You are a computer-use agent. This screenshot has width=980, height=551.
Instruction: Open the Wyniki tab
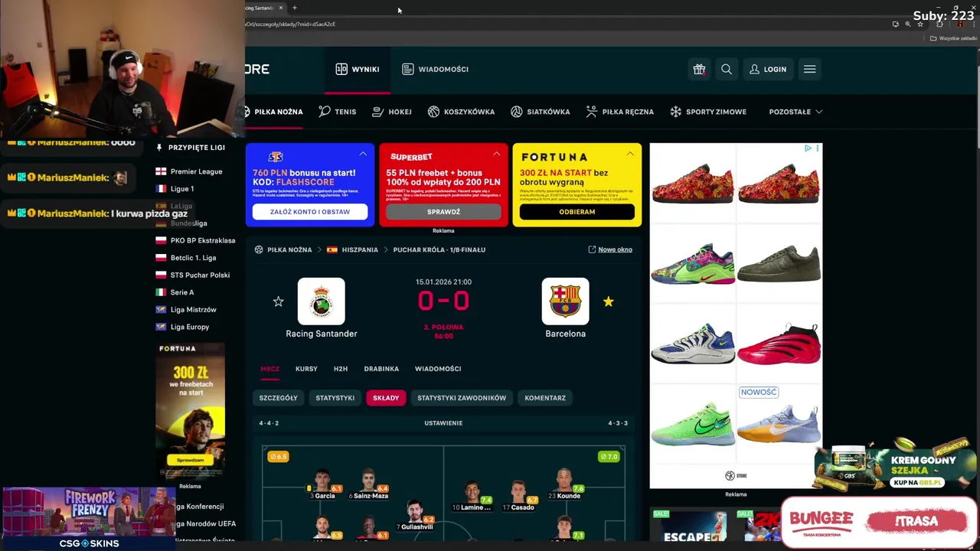358,69
